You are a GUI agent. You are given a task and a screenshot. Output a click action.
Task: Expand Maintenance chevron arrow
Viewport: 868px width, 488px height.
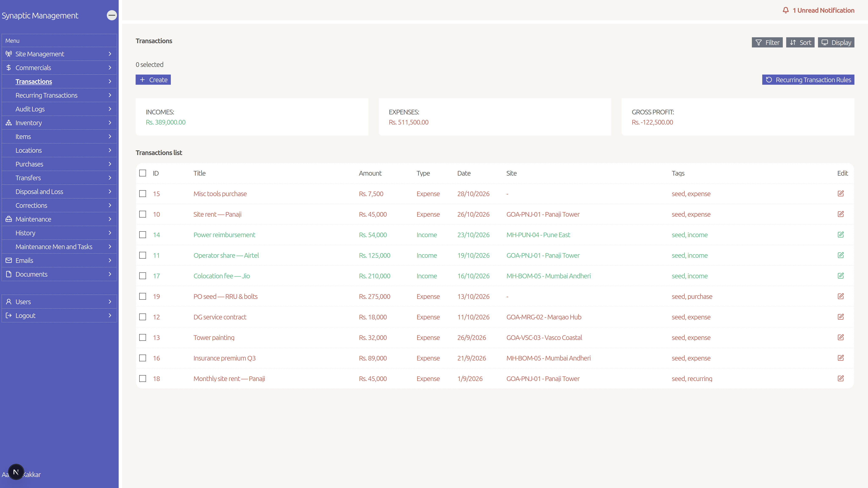(110, 219)
